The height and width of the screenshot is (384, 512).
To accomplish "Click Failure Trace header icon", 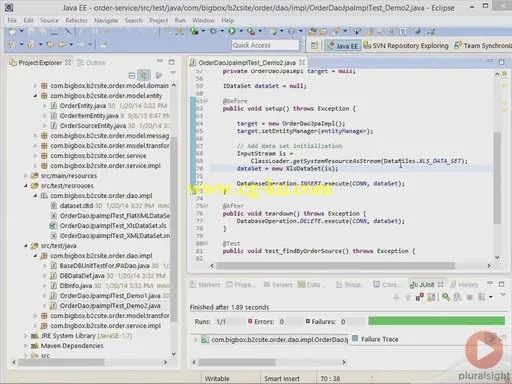I will pos(355,339).
